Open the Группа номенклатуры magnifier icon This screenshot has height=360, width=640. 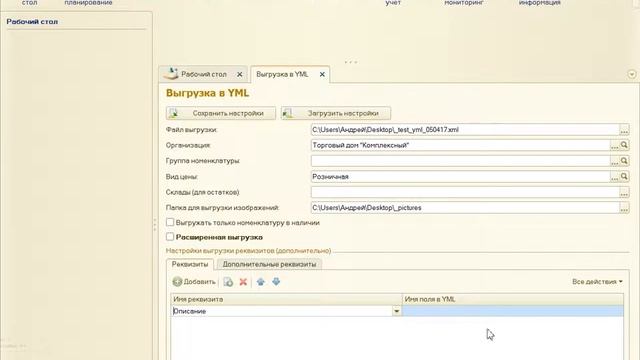[624, 161]
